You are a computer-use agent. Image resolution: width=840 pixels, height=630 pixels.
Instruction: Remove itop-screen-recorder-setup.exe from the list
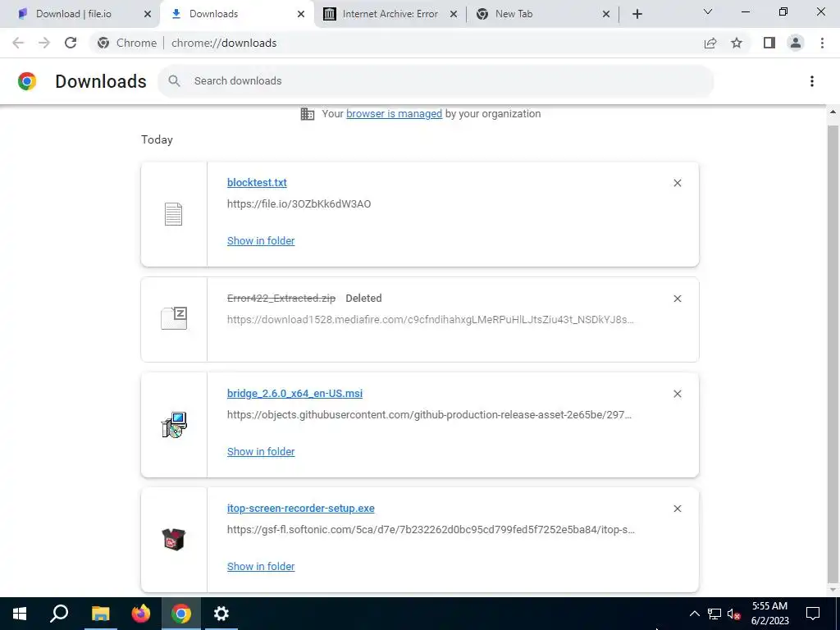pos(677,509)
